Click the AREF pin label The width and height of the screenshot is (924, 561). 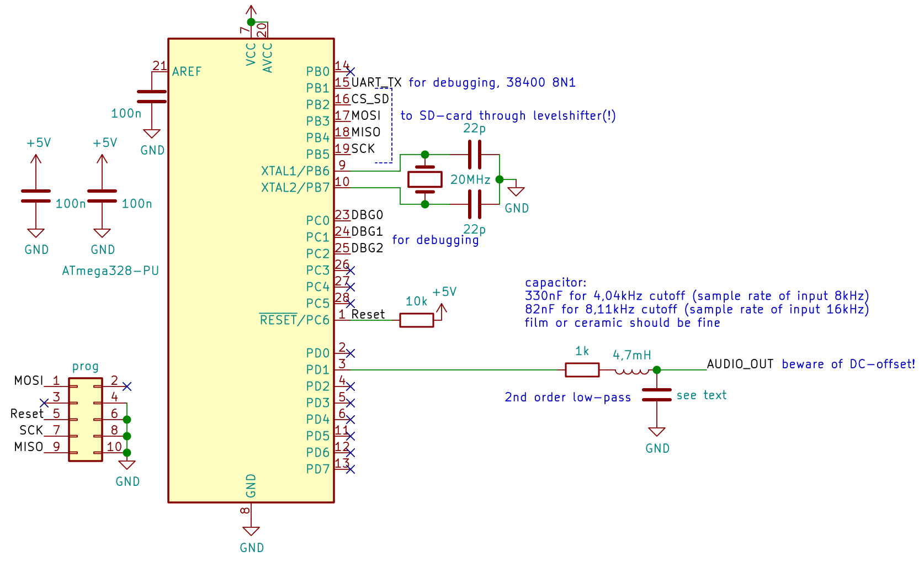coord(187,72)
